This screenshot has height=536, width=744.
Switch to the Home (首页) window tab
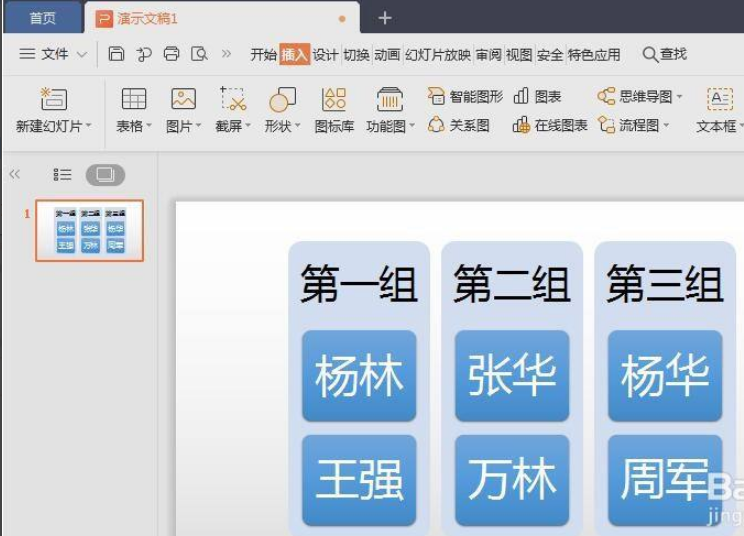click(x=43, y=18)
